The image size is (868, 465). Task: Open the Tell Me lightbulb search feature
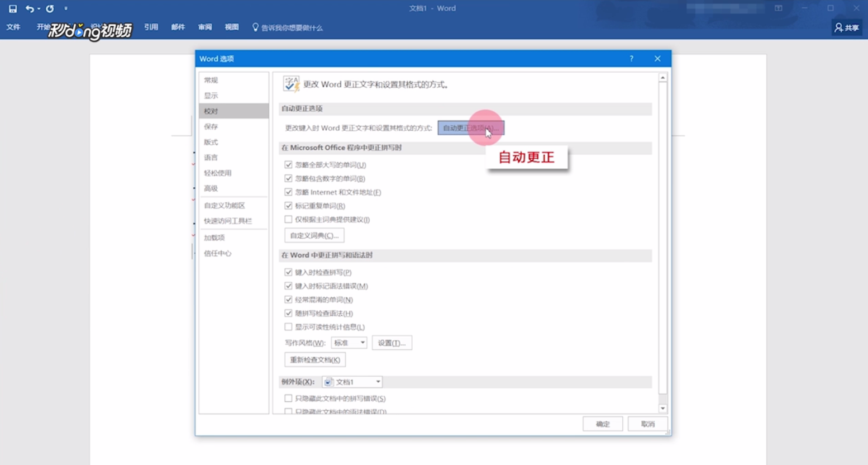pos(256,26)
